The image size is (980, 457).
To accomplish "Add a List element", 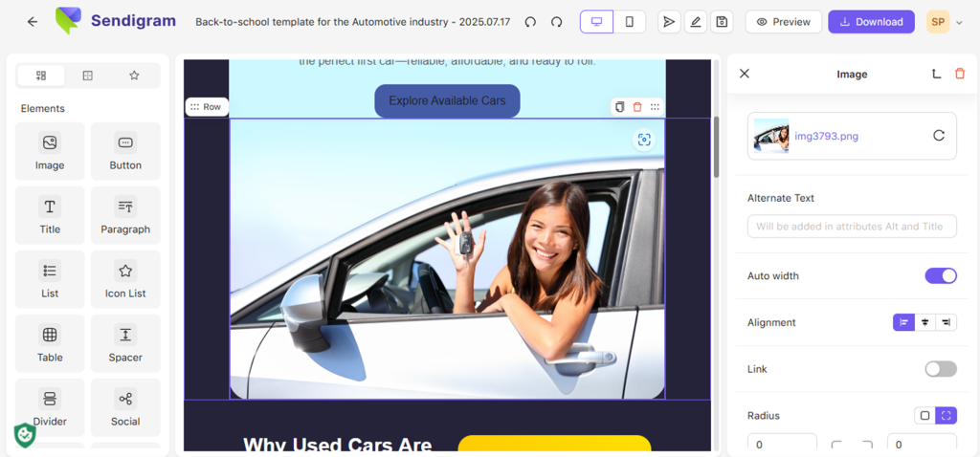I will 50,279.
